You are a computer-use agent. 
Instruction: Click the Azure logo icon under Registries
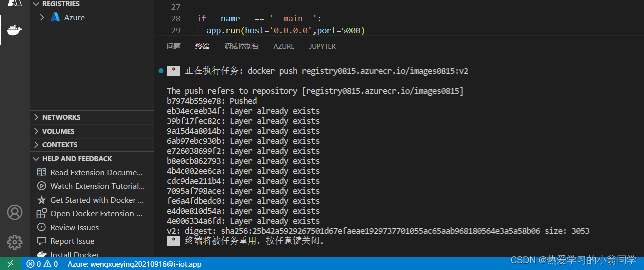(55, 17)
